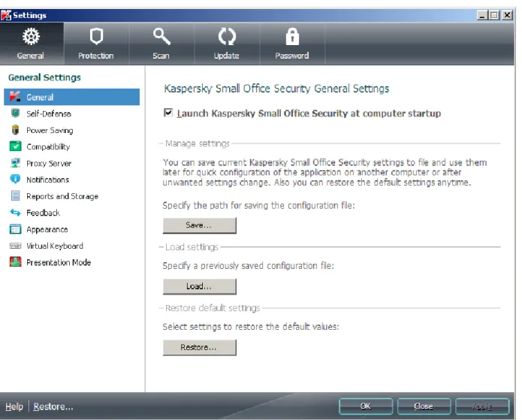This screenshot has height=420, width=522.
Task: Click the Apply button
Action: point(482,406)
